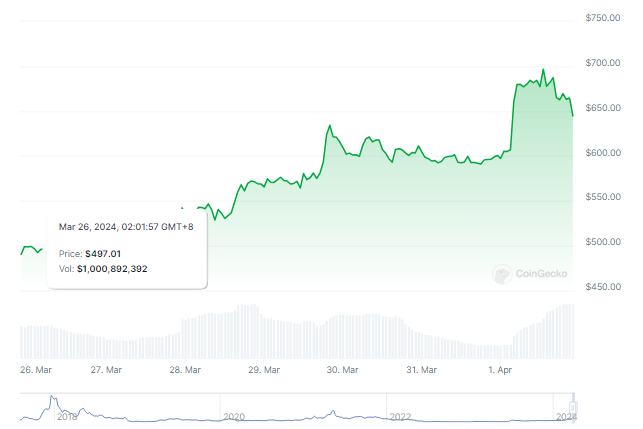Click the 31. Mar date label
Image resolution: width=643 pixels, height=429 pixels.
(421, 370)
